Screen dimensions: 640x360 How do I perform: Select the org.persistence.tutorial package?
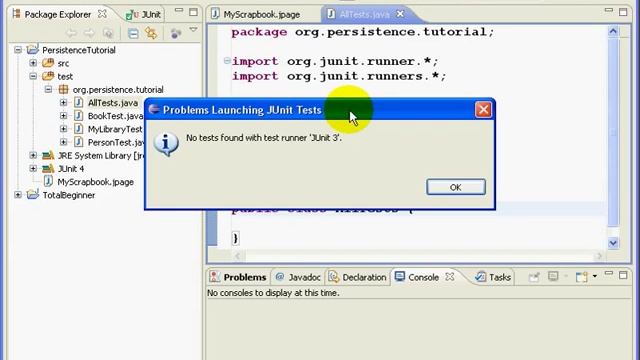[x=118, y=89]
